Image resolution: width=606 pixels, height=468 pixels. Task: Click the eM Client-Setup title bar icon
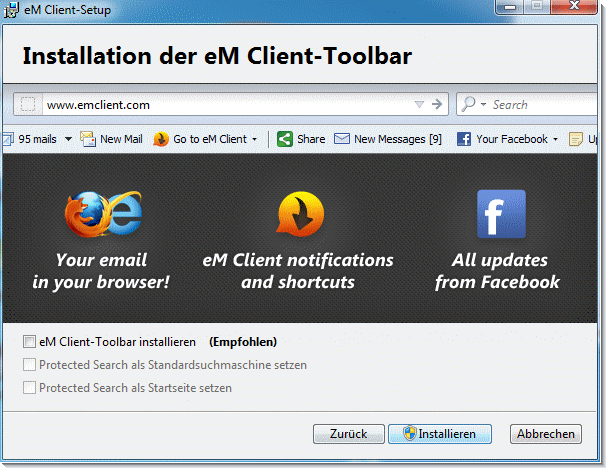11,10
